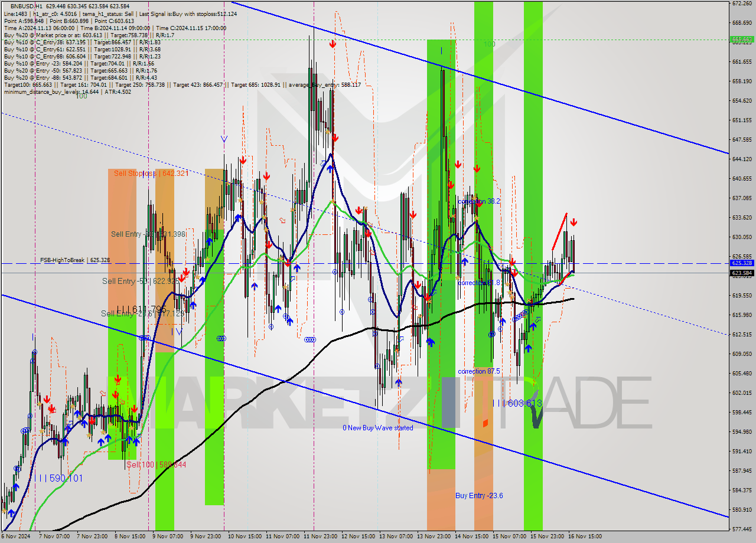Click the 672.260 price scale value

[742, 4]
